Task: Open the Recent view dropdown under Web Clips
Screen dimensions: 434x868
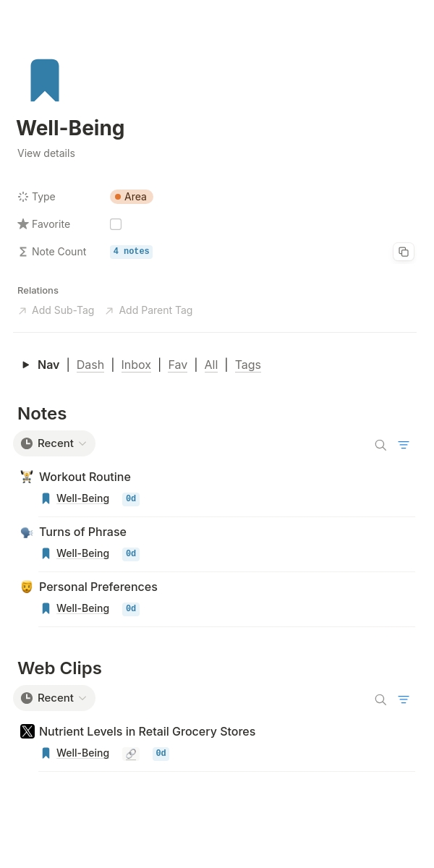Action: [54, 698]
